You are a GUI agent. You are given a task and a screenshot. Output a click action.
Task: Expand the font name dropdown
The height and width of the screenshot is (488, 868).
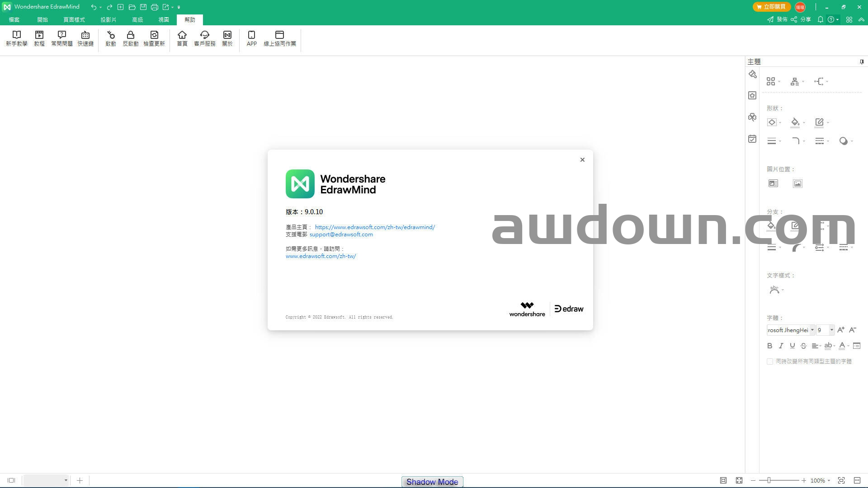(x=812, y=330)
